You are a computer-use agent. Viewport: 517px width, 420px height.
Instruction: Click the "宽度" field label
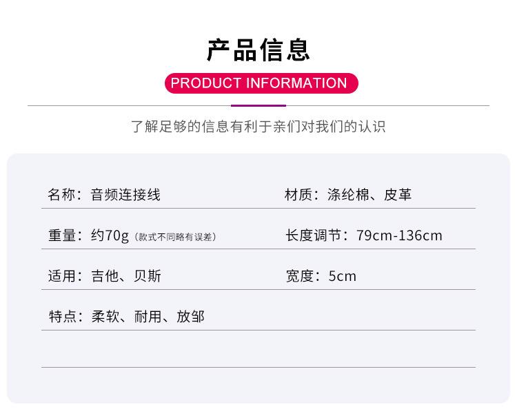(299, 276)
